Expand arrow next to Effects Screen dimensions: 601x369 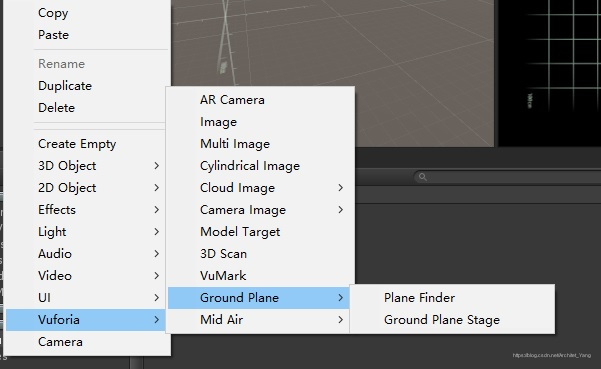156,210
